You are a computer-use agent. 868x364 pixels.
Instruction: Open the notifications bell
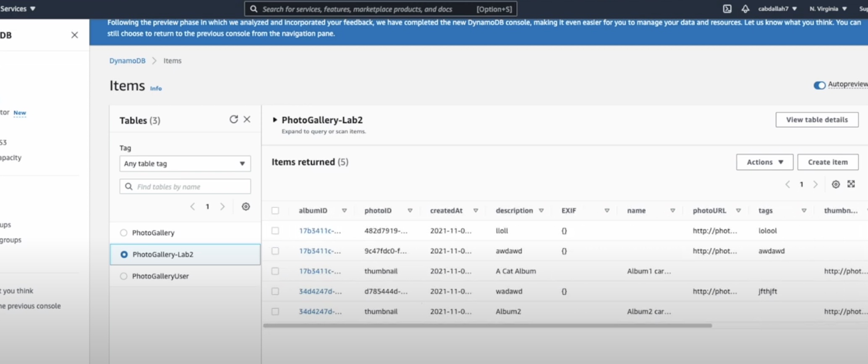coord(745,9)
